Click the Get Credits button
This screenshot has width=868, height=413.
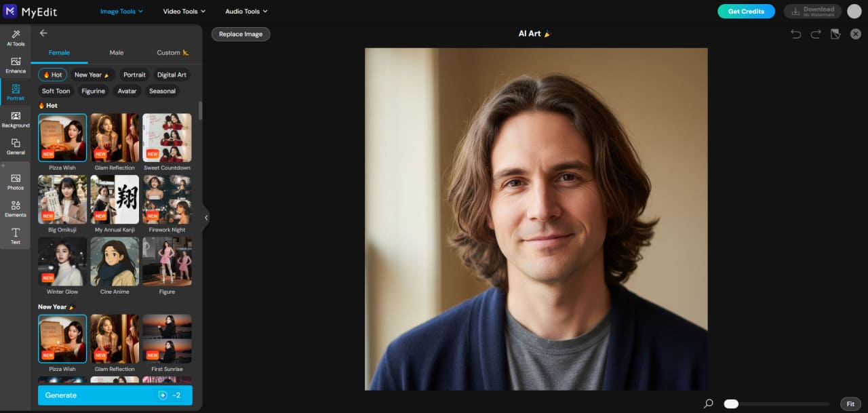(746, 11)
